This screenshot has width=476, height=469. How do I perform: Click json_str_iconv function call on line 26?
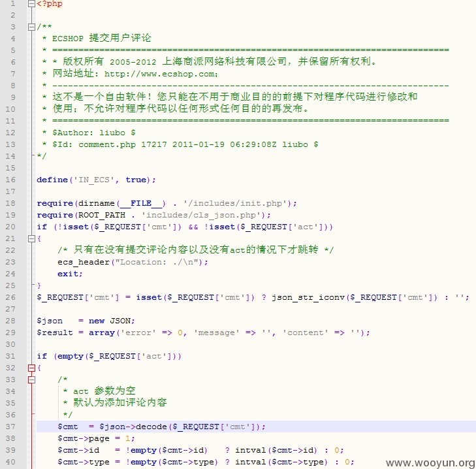(355, 297)
